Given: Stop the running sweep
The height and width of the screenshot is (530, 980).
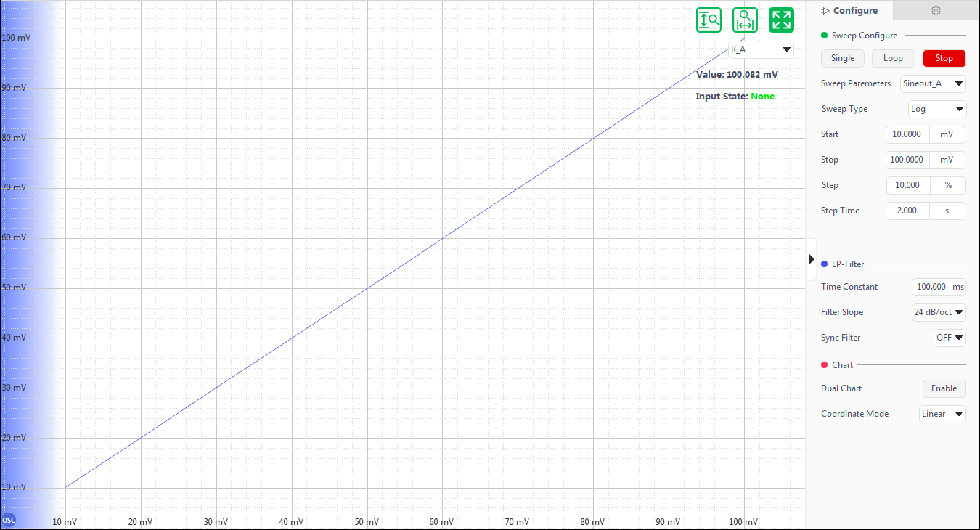Looking at the screenshot, I should [x=944, y=58].
